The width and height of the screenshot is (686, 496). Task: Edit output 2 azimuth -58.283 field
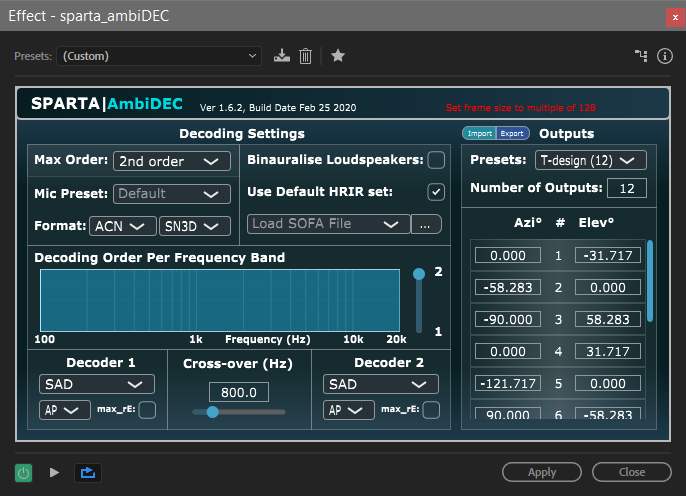click(x=508, y=287)
